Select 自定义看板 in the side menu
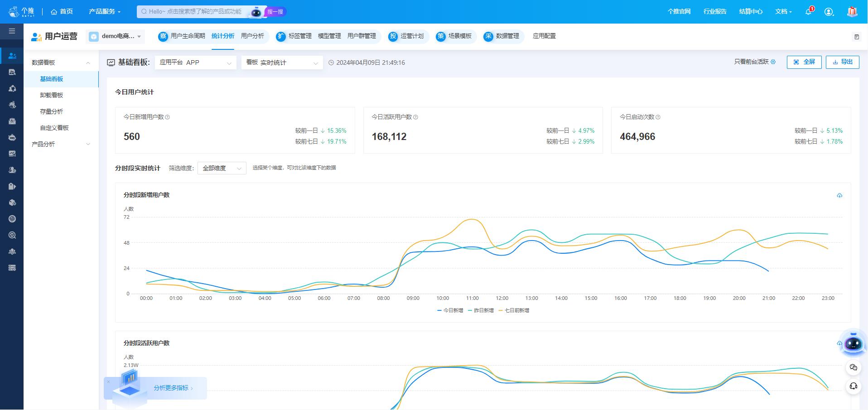The width and height of the screenshot is (868, 410). click(x=61, y=128)
